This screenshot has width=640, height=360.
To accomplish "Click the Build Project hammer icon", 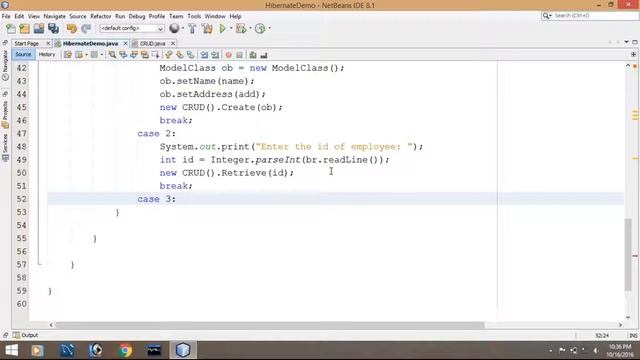I will [192, 29].
